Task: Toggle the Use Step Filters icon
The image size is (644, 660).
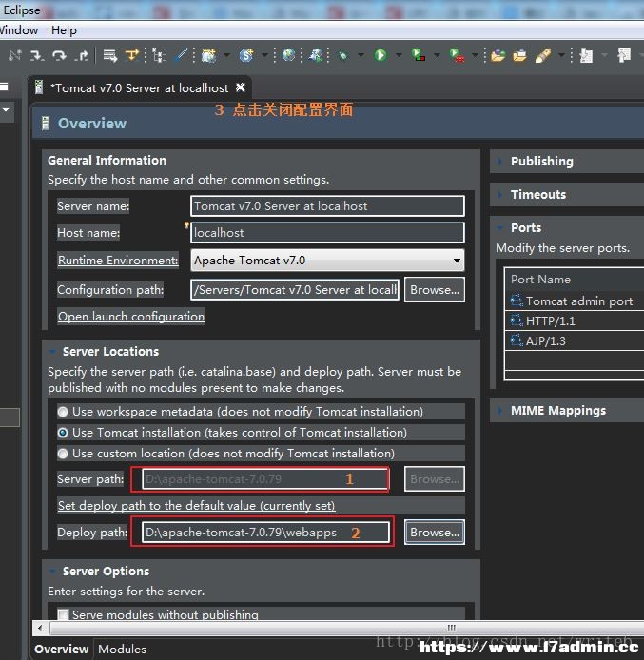Action: tap(132, 55)
